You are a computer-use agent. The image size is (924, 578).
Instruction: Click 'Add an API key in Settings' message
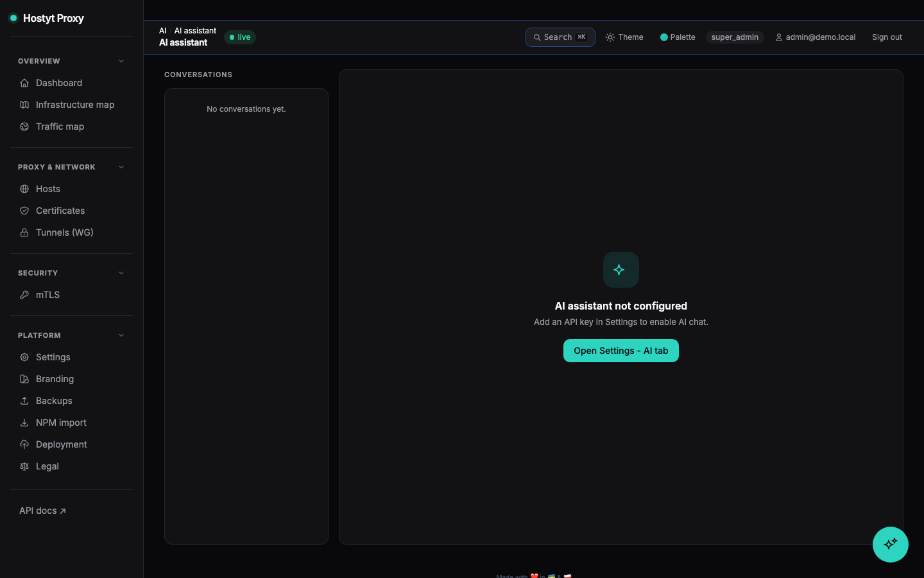(621, 322)
